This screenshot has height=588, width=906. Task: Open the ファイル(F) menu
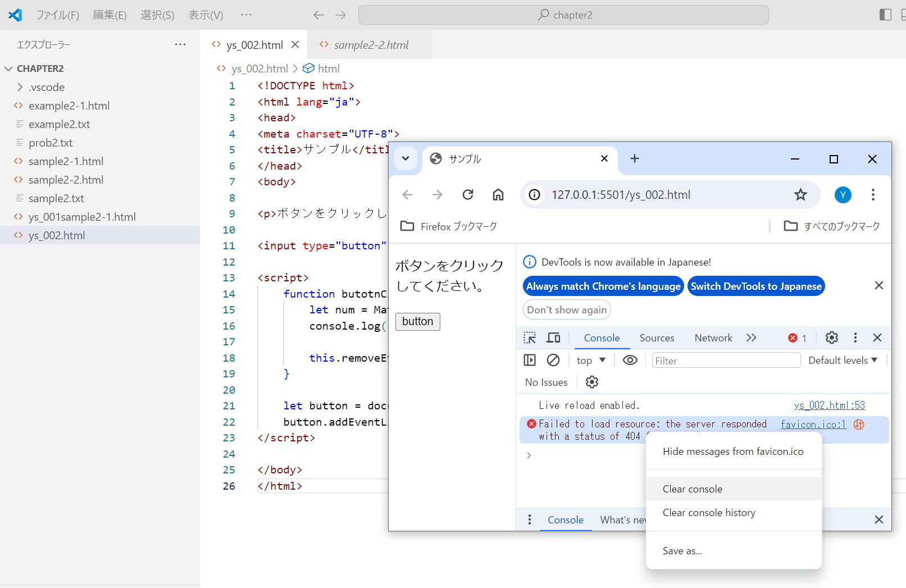tap(57, 15)
